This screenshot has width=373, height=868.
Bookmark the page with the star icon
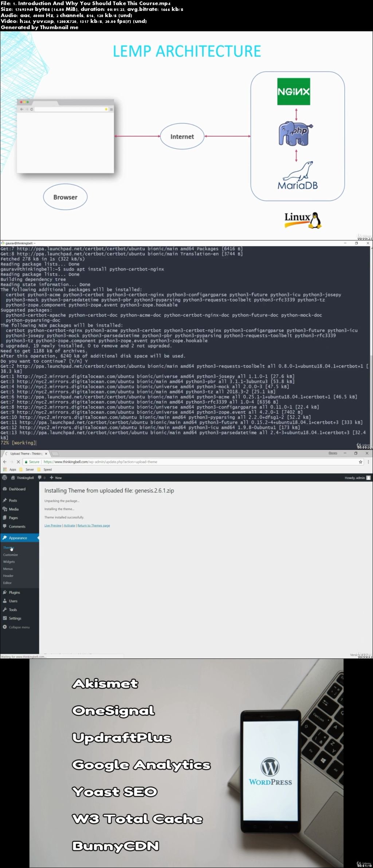[361, 462]
